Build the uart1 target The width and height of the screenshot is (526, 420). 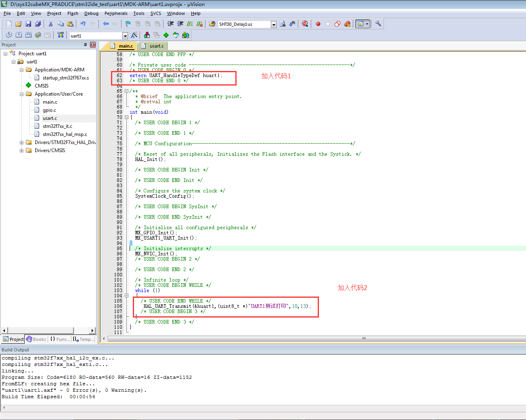(x=19, y=35)
